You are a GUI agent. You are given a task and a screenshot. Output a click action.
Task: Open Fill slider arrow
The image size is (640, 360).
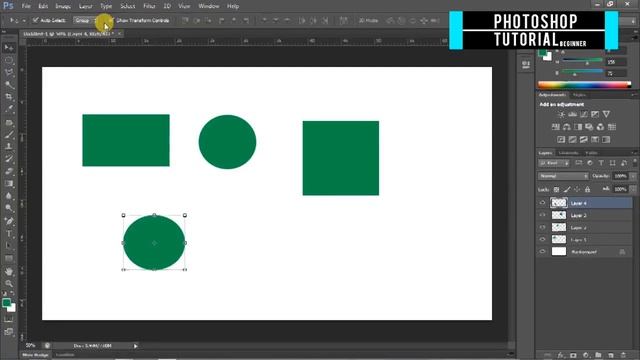point(633,189)
